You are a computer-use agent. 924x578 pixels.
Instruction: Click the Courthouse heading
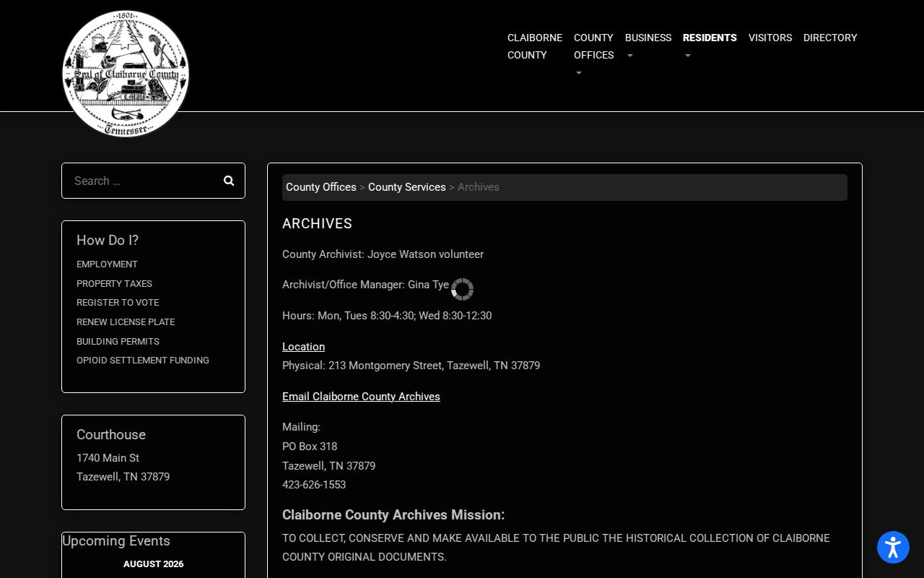pyautogui.click(x=111, y=435)
